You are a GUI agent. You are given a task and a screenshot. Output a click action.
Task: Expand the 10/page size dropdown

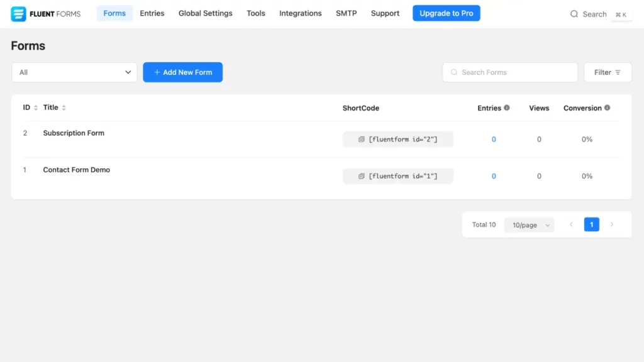pos(530,225)
